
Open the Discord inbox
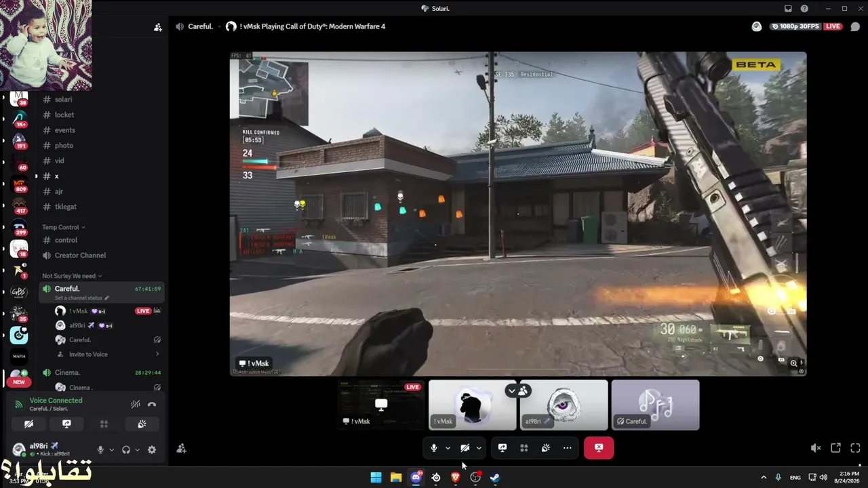coord(787,9)
